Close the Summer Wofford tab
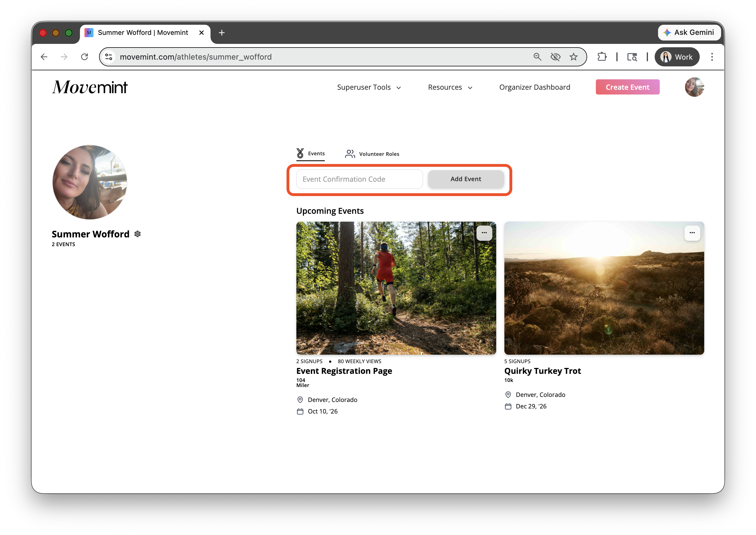The image size is (756, 535). (x=201, y=33)
